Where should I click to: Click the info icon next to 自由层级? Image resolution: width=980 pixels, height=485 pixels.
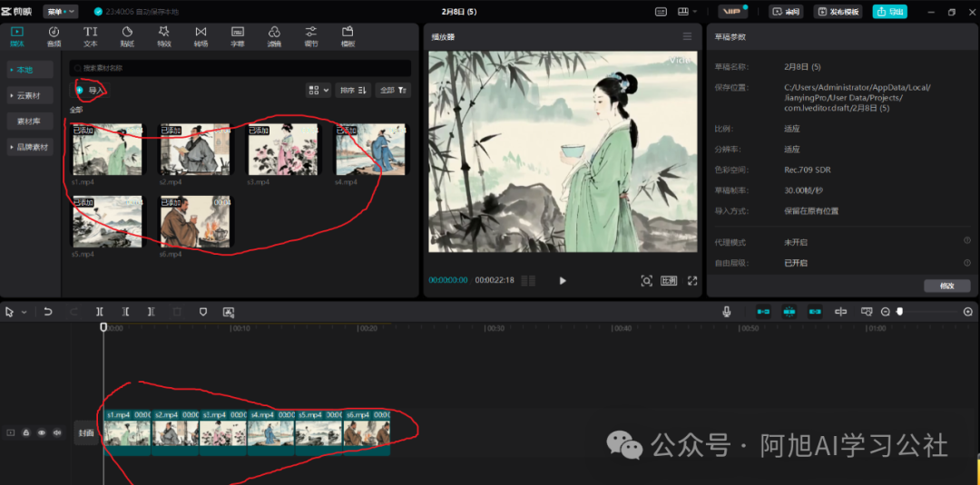coord(967,262)
